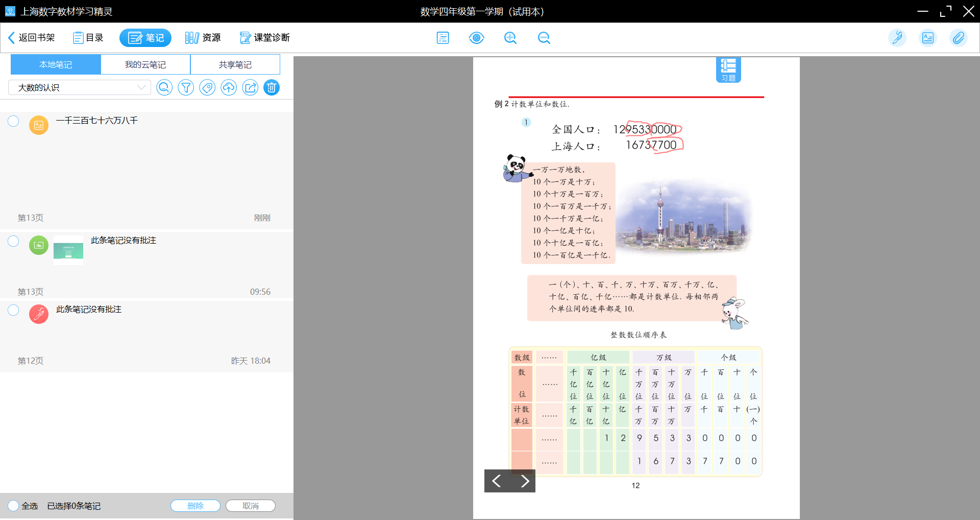
Task: Tick the 09:56 image note checkbox
Action: [13, 241]
